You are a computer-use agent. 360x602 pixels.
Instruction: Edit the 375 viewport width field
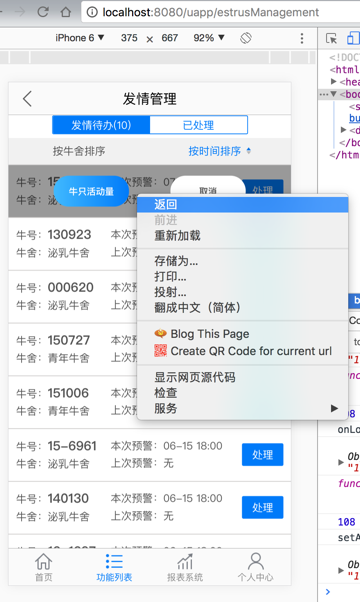click(129, 38)
